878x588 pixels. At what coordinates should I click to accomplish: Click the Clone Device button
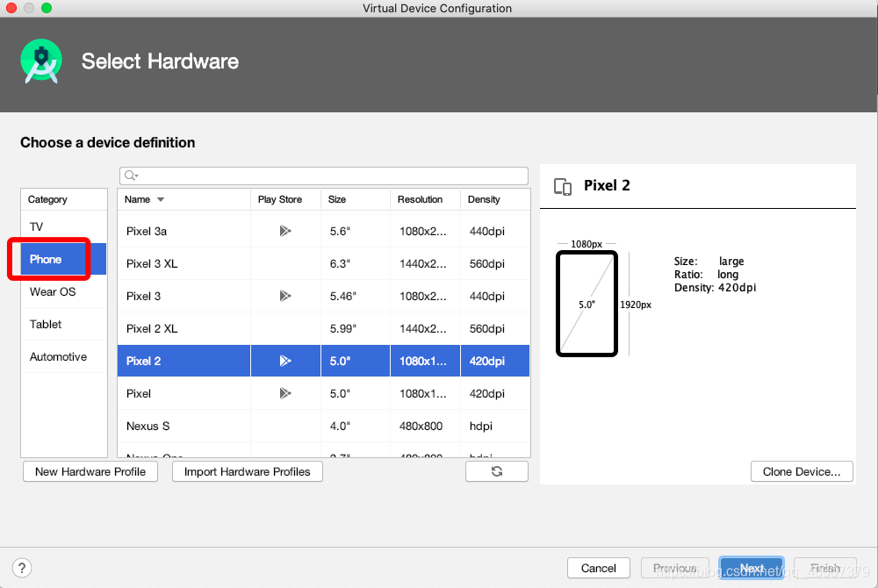(802, 471)
